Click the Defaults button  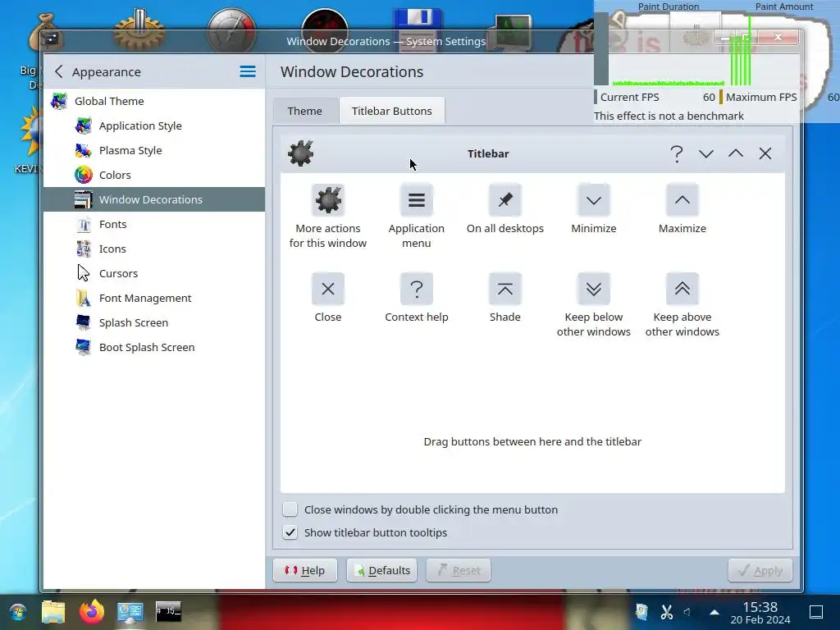pos(382,571)
